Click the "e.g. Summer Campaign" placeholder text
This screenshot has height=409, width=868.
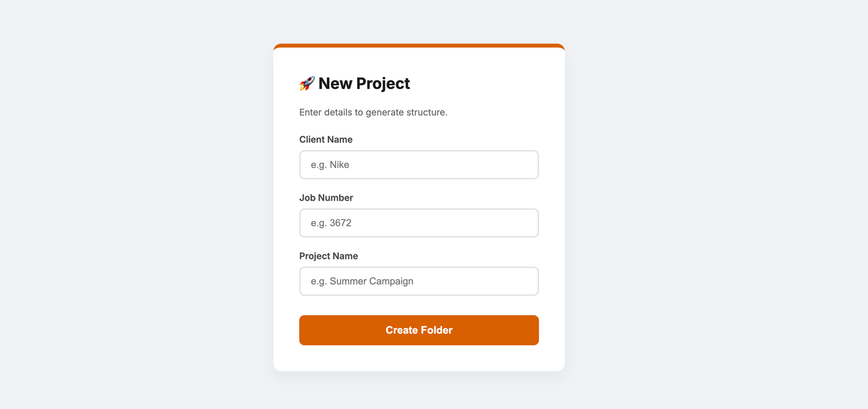pyautogui.click(x=362, y=281)
